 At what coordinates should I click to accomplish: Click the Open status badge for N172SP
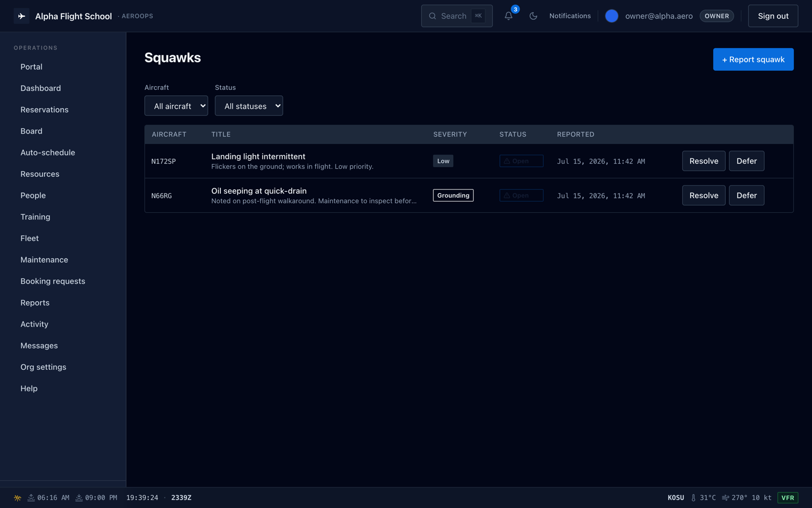521,161
